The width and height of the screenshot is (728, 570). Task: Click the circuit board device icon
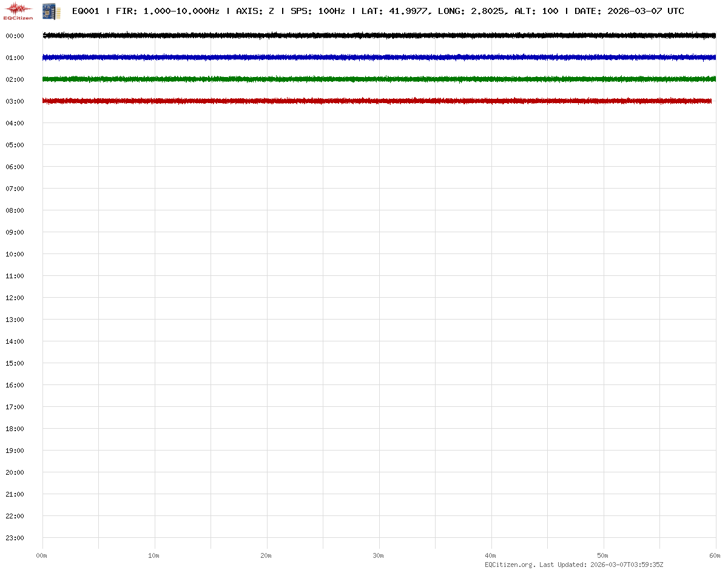pyautogui.click(x=51, y=11)
